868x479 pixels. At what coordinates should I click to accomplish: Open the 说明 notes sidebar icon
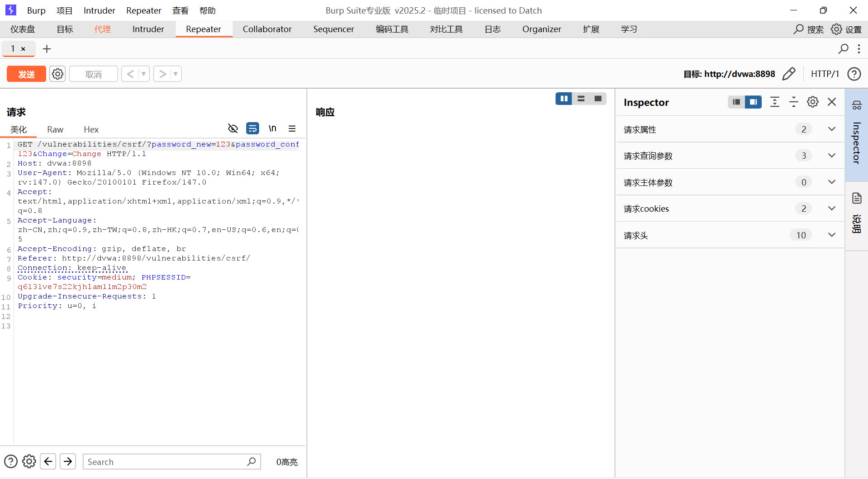[x=857, y=198]
